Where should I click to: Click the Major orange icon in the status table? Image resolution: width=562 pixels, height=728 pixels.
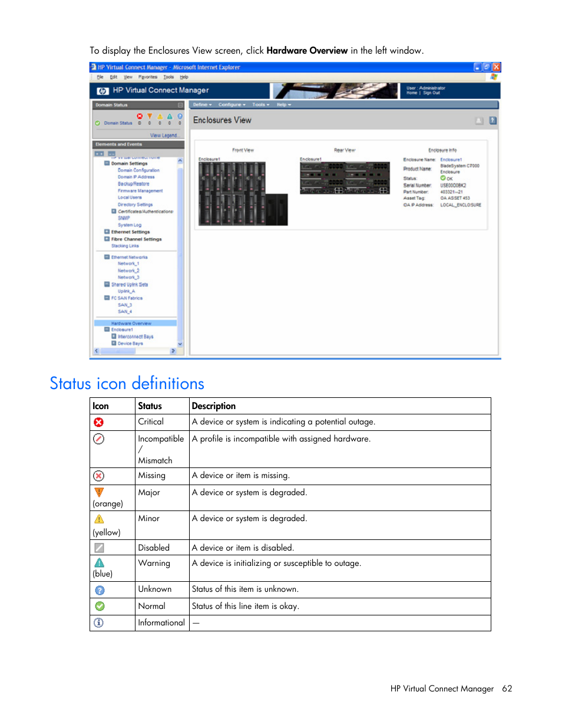click(99, 492)
